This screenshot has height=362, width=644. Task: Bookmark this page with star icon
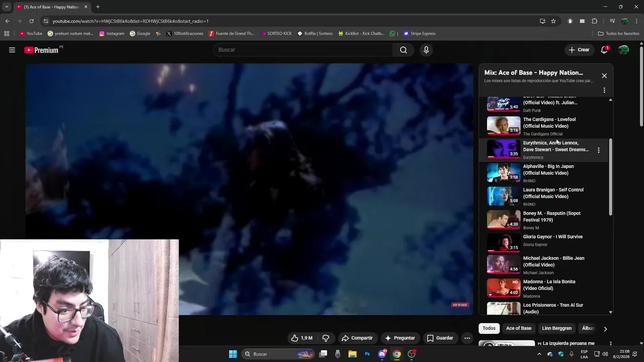click(553, 21)
